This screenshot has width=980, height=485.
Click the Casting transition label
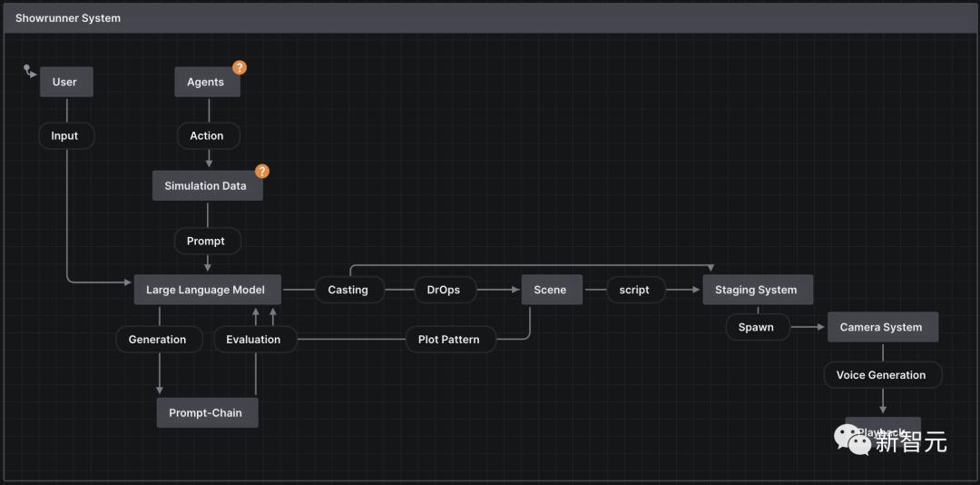tap(348, 290)
